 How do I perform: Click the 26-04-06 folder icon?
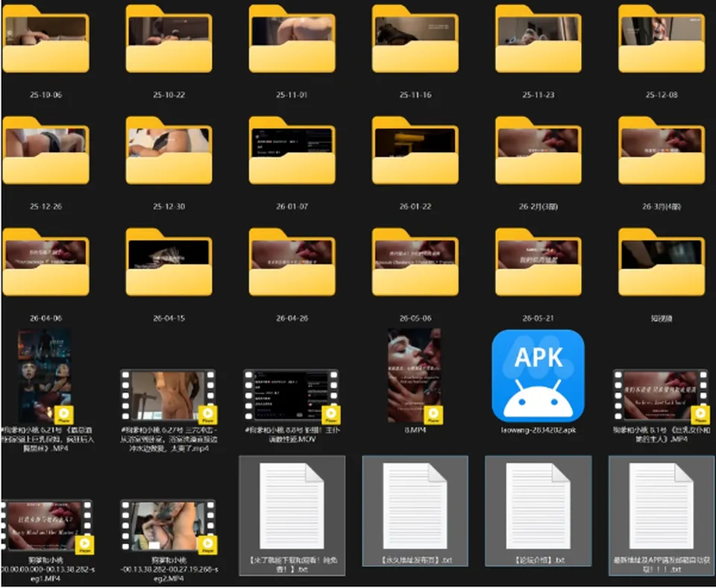(x=45, y=262)
